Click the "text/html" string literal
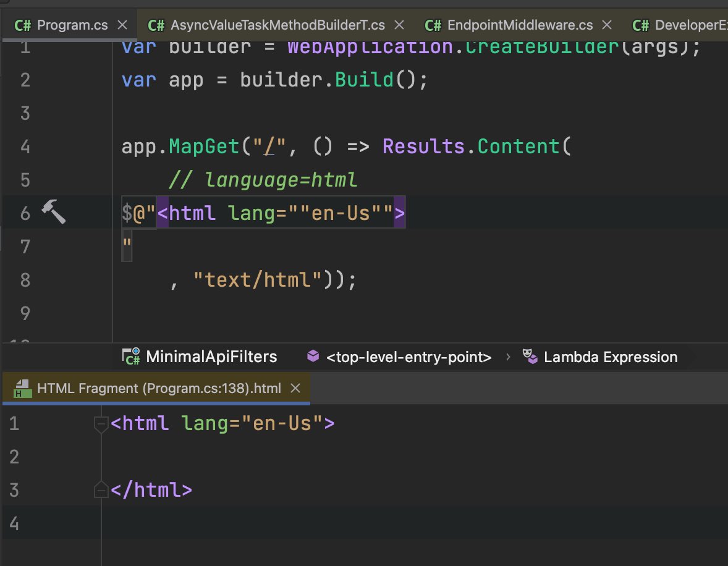 pyautogui.click(x=258, y=280)
